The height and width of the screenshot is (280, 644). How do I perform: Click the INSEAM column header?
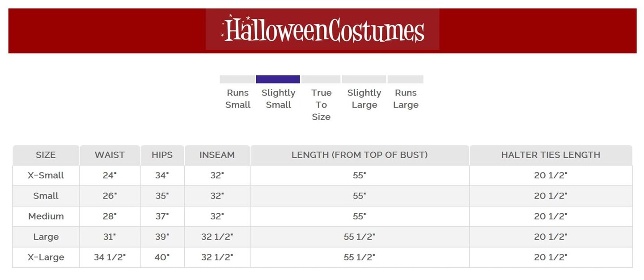[x=217, y=155]
